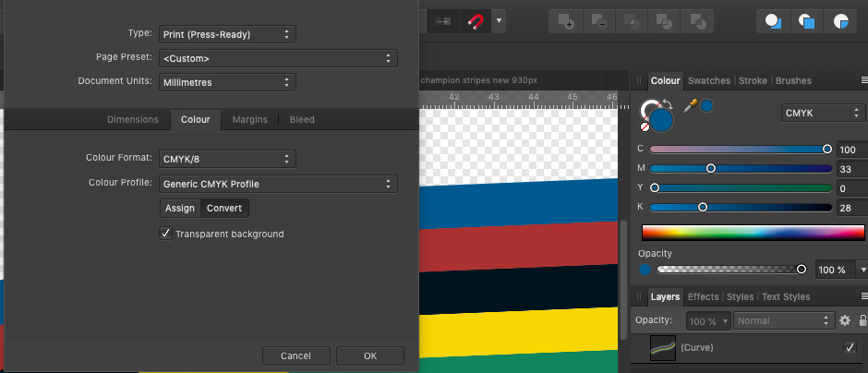
Task: Toggle the red magnet snapping icon
Action: coord(476,21)
